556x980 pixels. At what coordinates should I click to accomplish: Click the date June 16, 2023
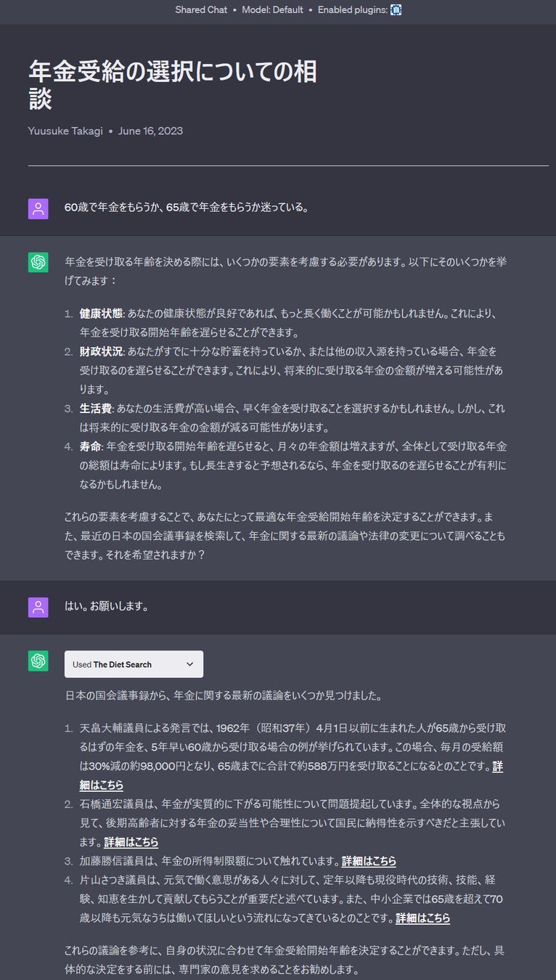[x=150, y=131]
